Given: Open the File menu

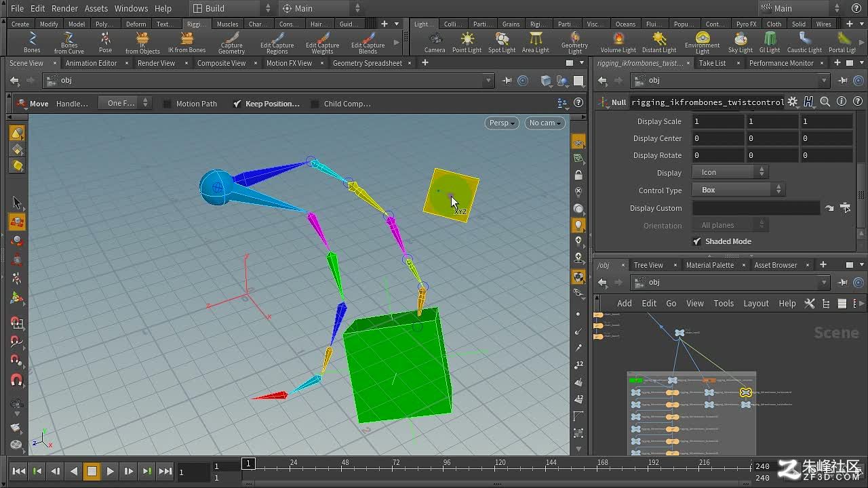Looking at the screenshot, I should click(x=18, y=8).
